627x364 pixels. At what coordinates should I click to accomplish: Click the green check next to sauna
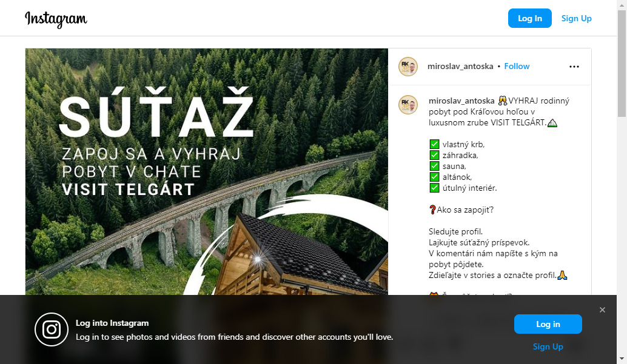pyautogui.click(x=434, y=166)
